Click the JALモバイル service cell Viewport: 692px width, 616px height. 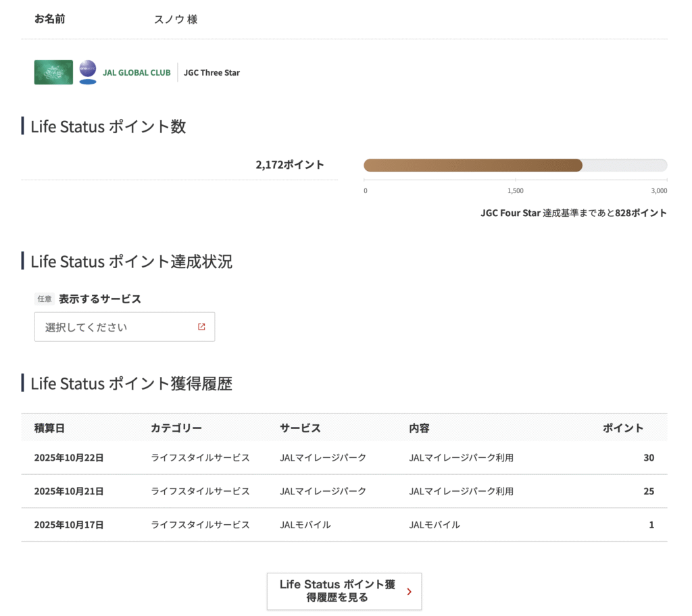point(305,525)
